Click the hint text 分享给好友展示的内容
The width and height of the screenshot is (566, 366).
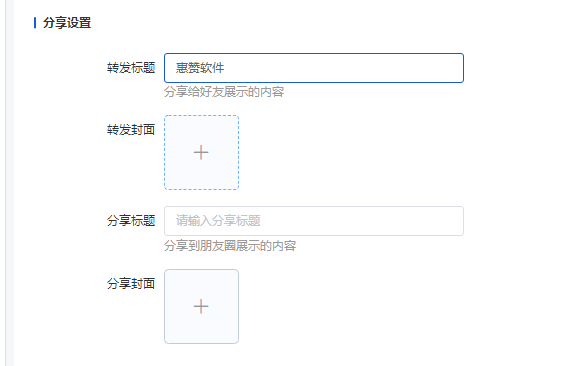tap(224, 92)
